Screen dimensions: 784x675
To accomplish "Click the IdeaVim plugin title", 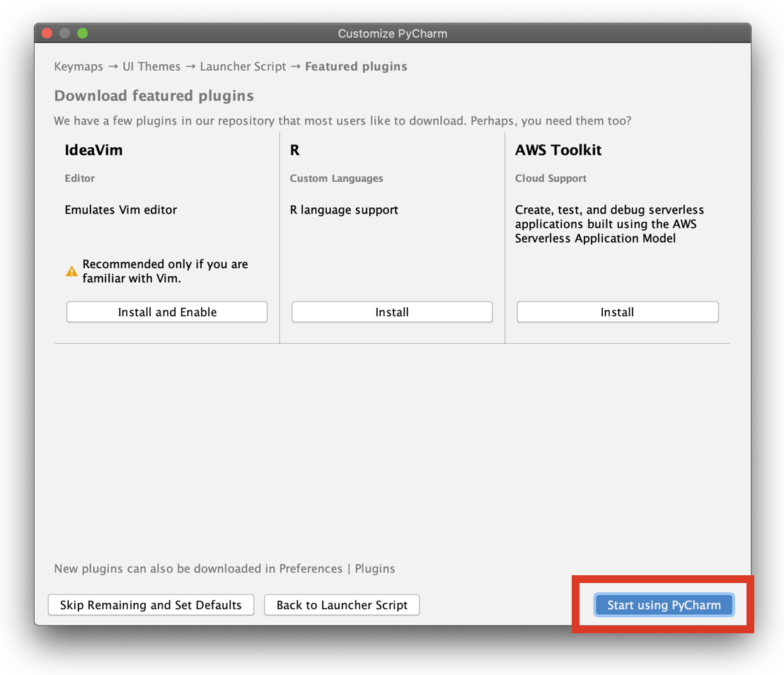I will (x=93, y=150).
